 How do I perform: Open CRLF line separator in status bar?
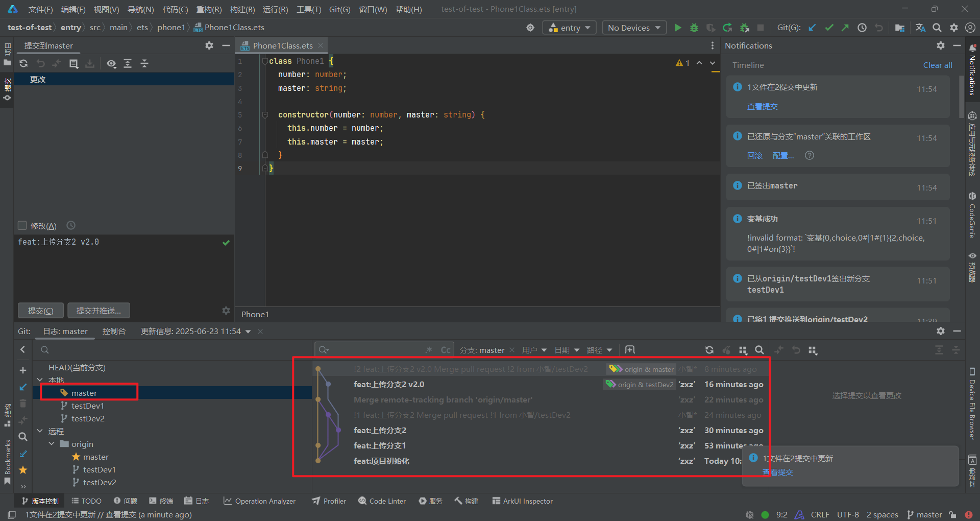(820, 514)
